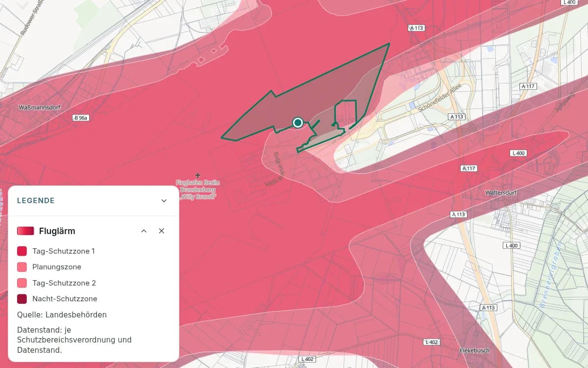Click the teal location marker on map
This screenshot has height=368, width=588.
pos(297,122)
